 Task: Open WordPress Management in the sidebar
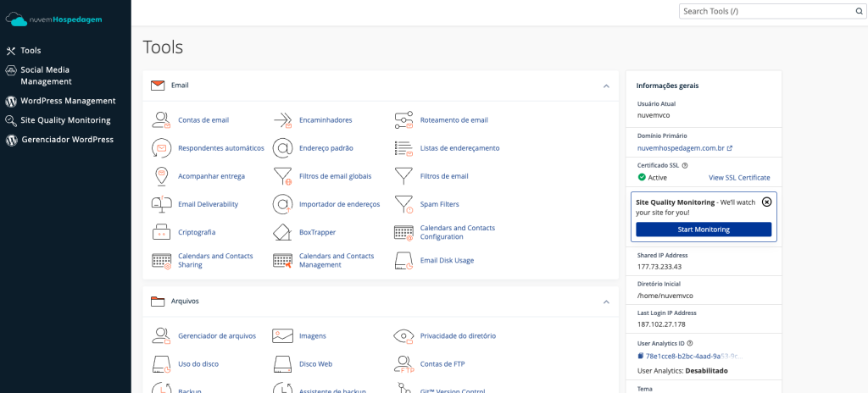point(68,101)
